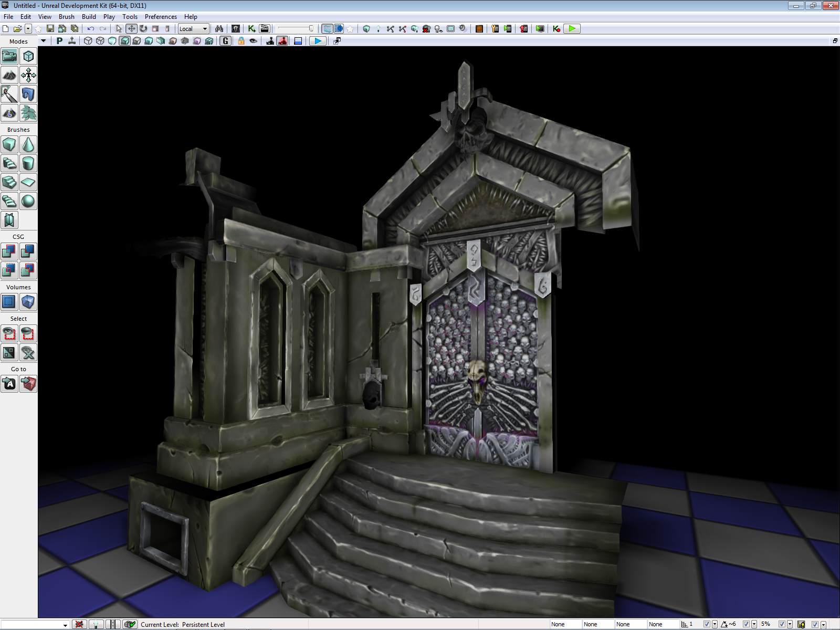Toggle Play in viewport P button
Viewport: 840px width, 630px height.
(x=59, y=41)
